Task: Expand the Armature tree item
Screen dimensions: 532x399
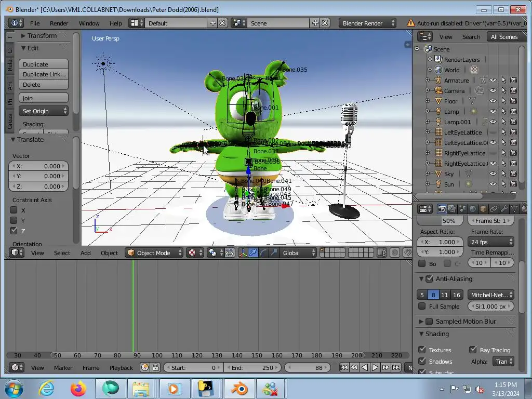Action: pyautogui.click(x=427, y=80)
